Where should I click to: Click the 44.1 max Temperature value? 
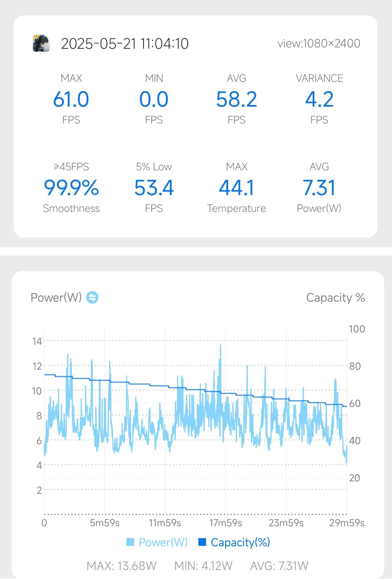pos(236,188)
